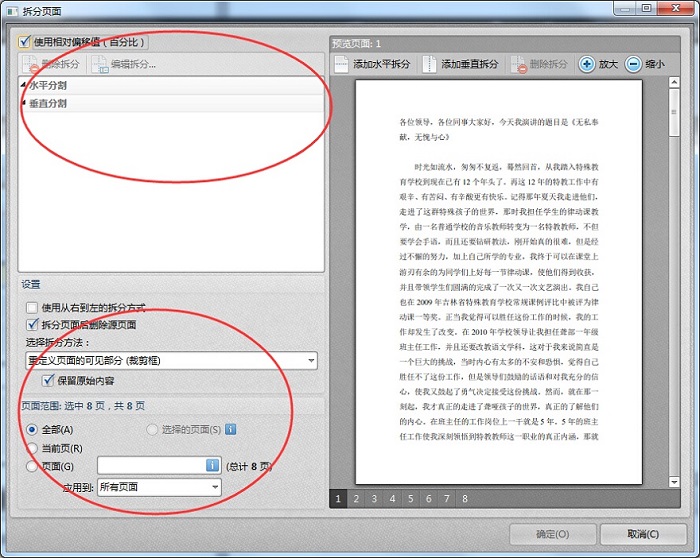Go to preview page tab 6
700x558 pixels.
pyautogui.click(x=429, y=499)
